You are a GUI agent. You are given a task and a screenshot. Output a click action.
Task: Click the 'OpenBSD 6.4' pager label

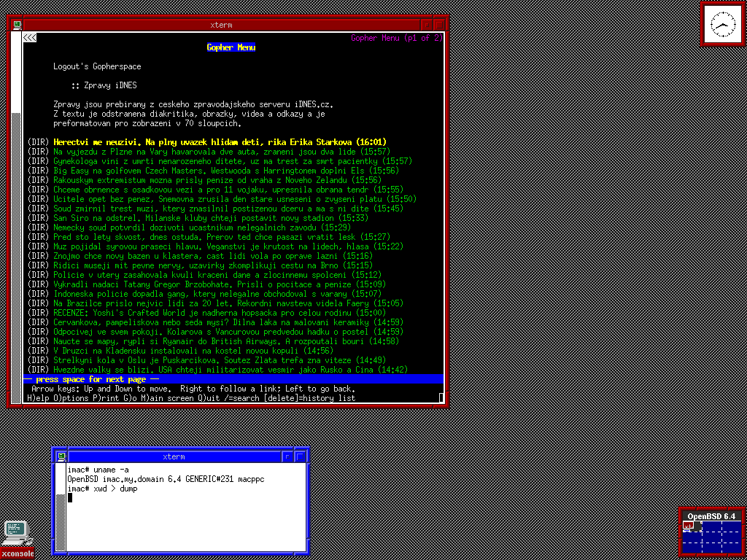(x=711, y=516)
